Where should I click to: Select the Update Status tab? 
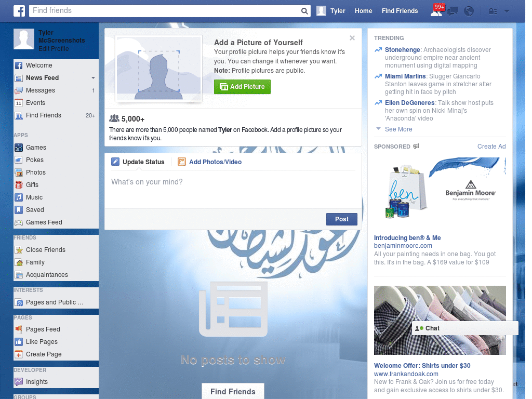tap(138, 162)
